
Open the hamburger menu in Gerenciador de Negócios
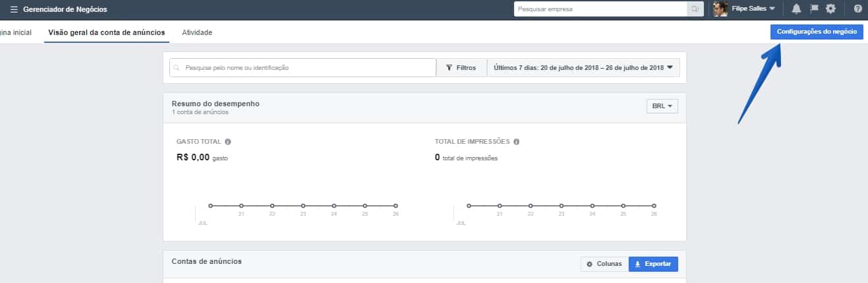14,9
